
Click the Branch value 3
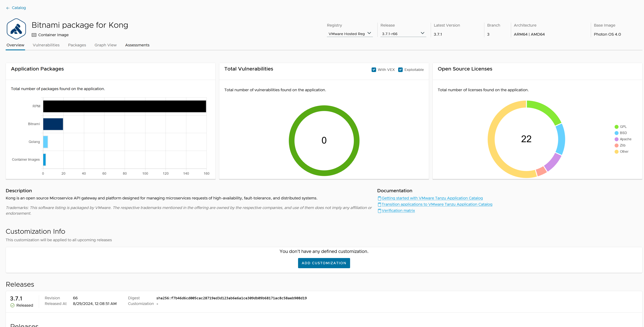488,34
